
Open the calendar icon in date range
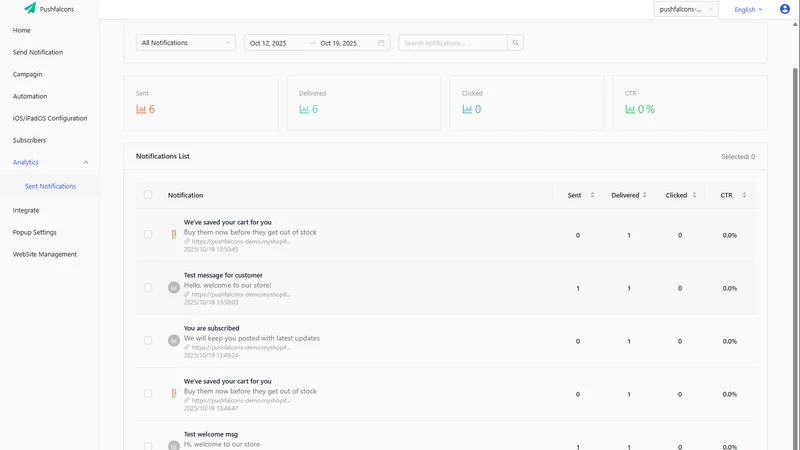(381, 43)
